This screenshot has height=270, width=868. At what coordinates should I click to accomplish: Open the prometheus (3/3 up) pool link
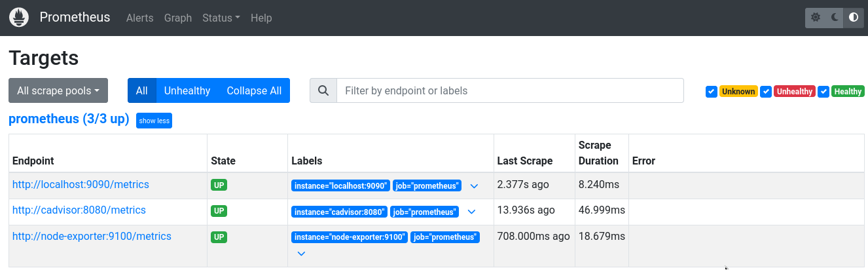69,119
